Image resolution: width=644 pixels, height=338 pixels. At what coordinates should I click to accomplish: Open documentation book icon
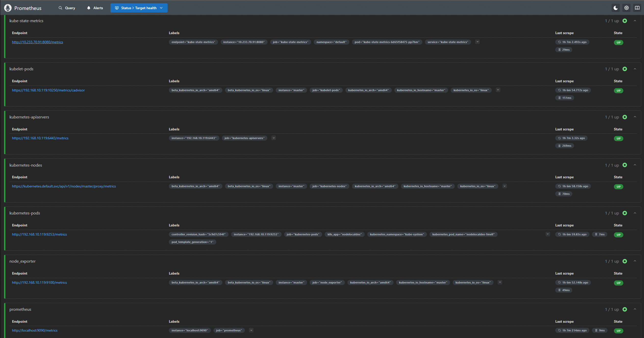pos(637,8)
